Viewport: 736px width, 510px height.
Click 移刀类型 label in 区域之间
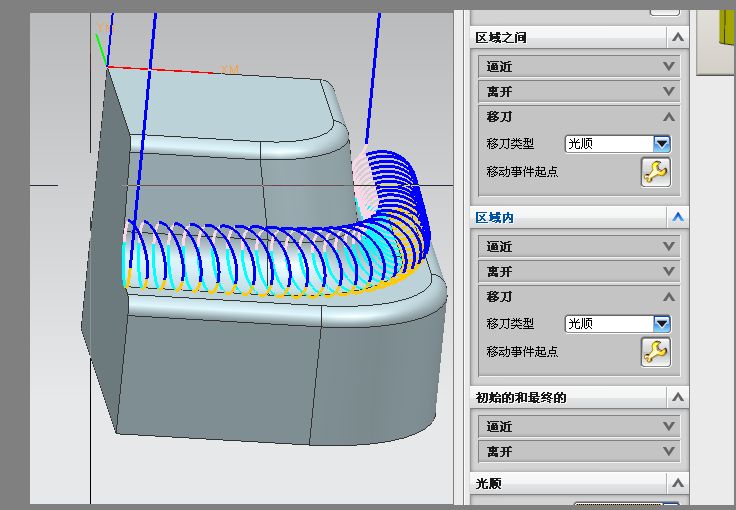click(x=510, y=144)
